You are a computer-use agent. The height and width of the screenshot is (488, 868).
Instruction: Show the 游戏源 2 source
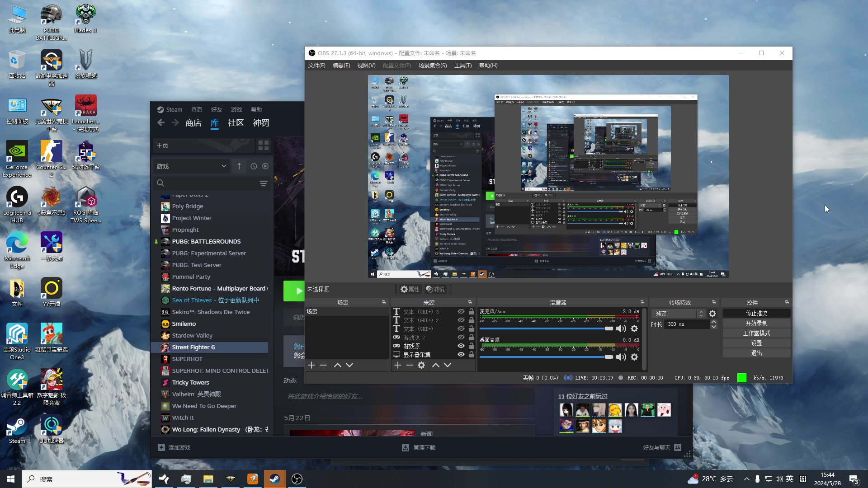tap(461, 337)
